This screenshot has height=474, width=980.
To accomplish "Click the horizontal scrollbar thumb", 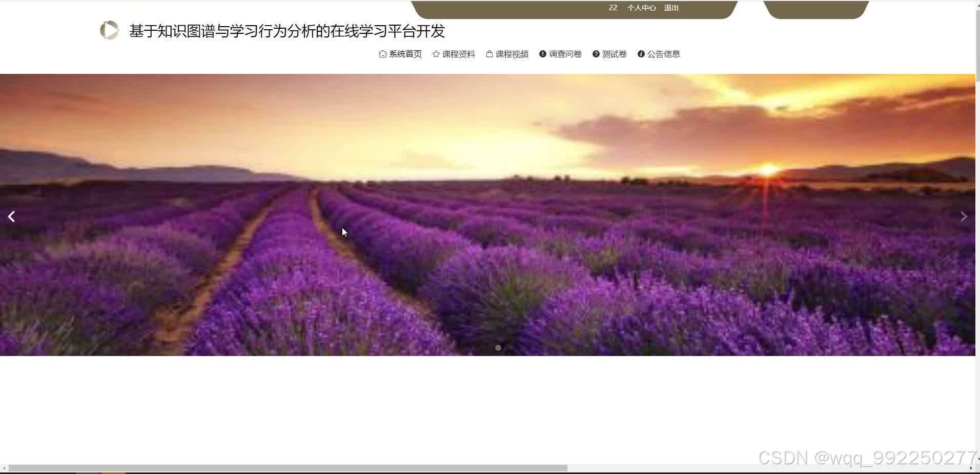I will [288, 468].
